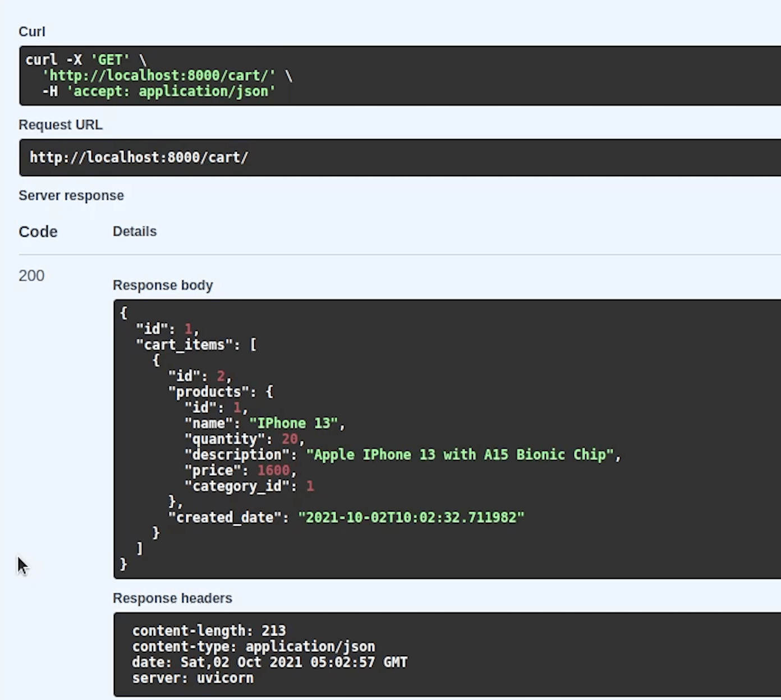The height and width of the screenshot is (700, 781).
Task: Click the Details column header
Action: point(135,232)
